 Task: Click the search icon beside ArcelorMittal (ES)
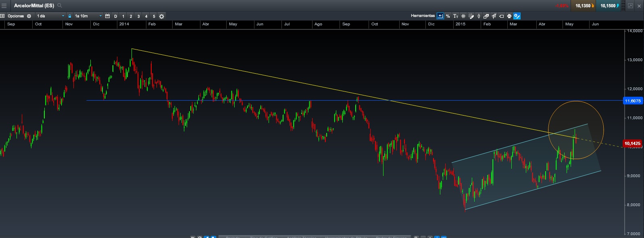point(60,6)
